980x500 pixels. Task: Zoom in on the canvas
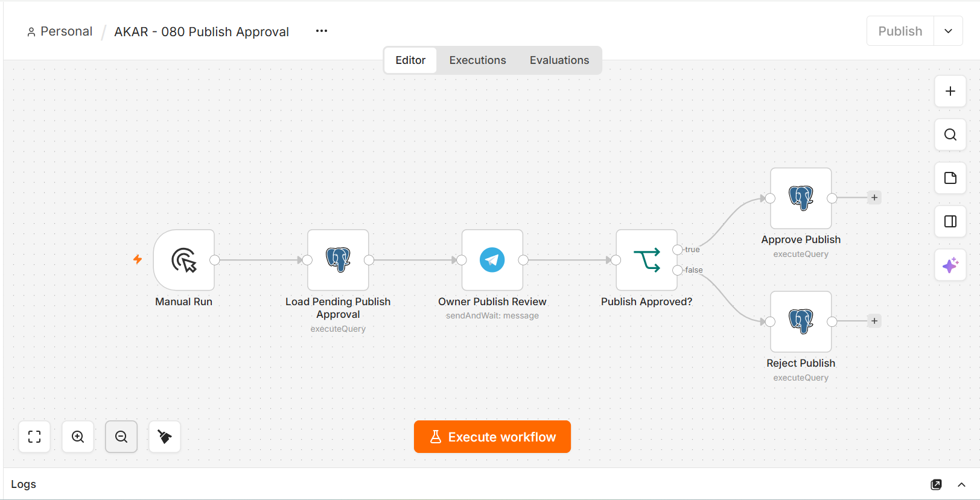pyautogui.click(x=78, y=437)
